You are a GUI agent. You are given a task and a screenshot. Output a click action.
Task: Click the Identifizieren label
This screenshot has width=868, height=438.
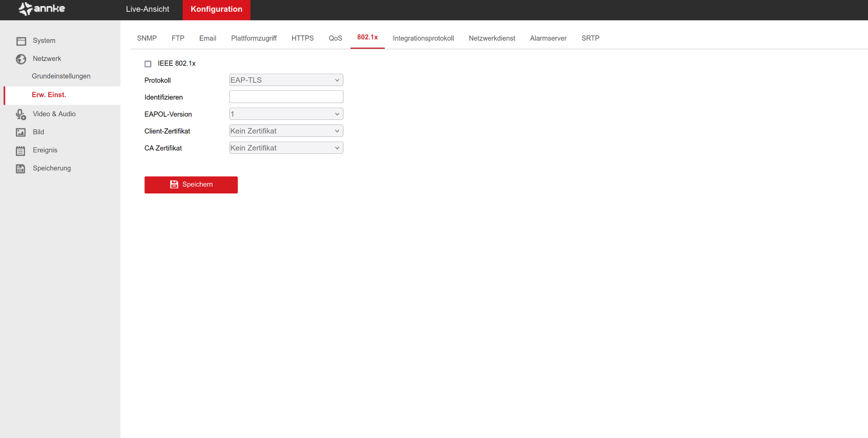click(x=164, y=97)
